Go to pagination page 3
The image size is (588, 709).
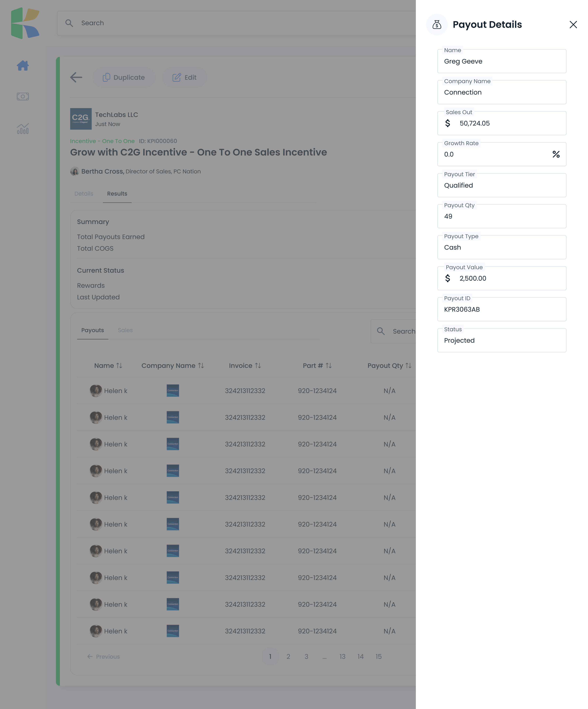[306, 656]
